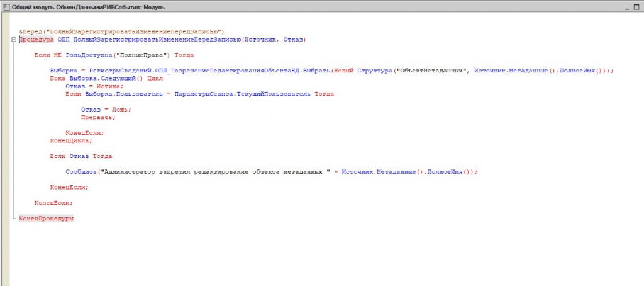Screen dimensions: 644x286
Task: Click the 'Процедура' keyword
Action: [x=36, y=40]
